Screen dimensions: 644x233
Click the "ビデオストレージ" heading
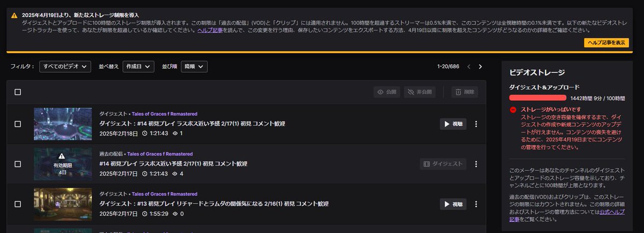537,72
